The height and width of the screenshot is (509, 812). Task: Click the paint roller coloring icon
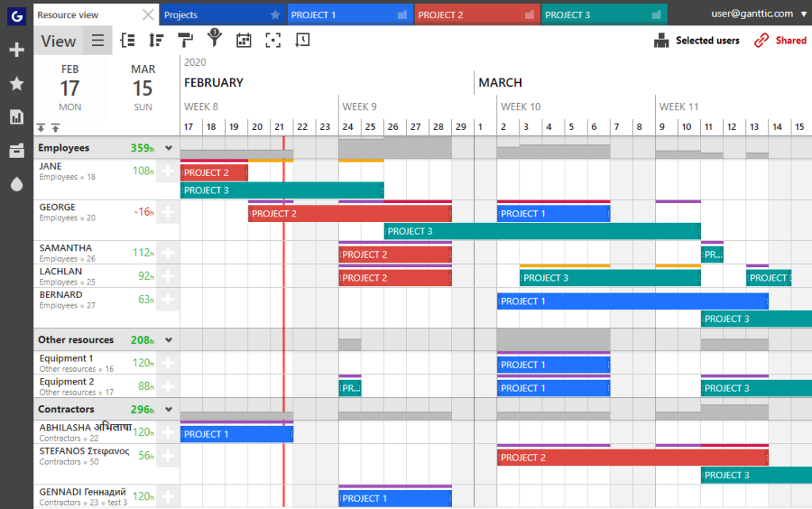click(185, 40)
